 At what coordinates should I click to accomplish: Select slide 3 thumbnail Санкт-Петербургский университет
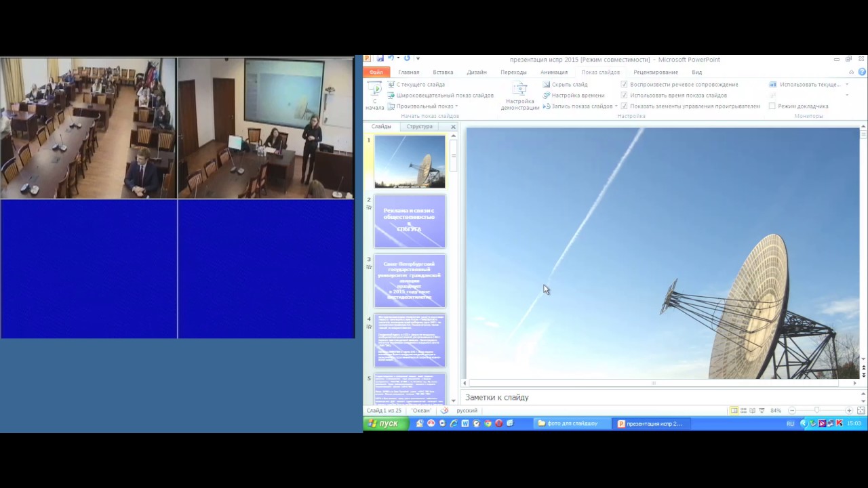click(410, 281)
